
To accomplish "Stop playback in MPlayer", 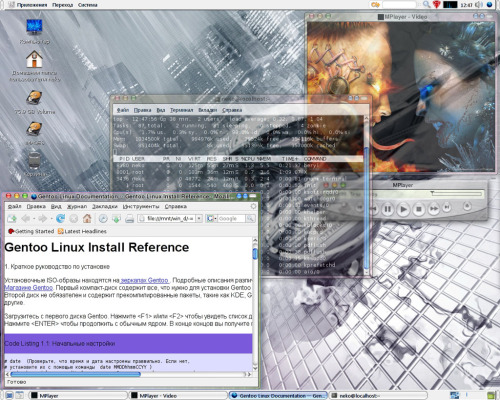I will [x=419, y=209].
